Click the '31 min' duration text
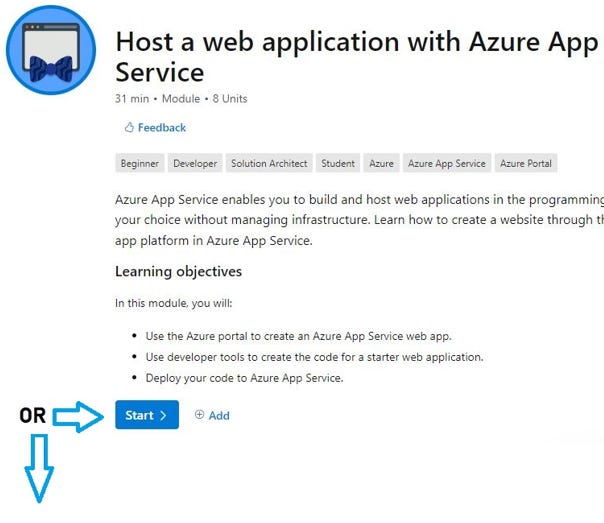 coord(132,99)
